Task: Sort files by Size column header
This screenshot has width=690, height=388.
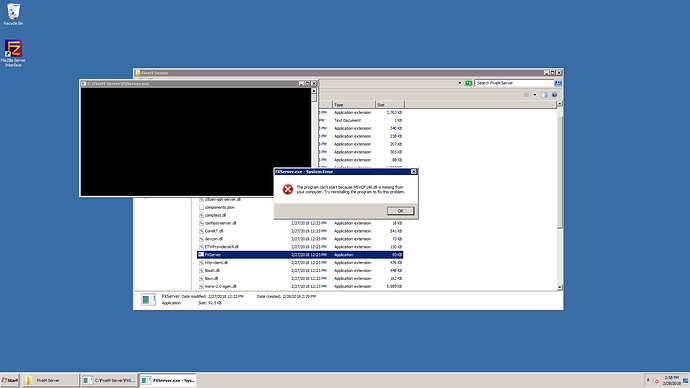Action: [x=389, y=105]
